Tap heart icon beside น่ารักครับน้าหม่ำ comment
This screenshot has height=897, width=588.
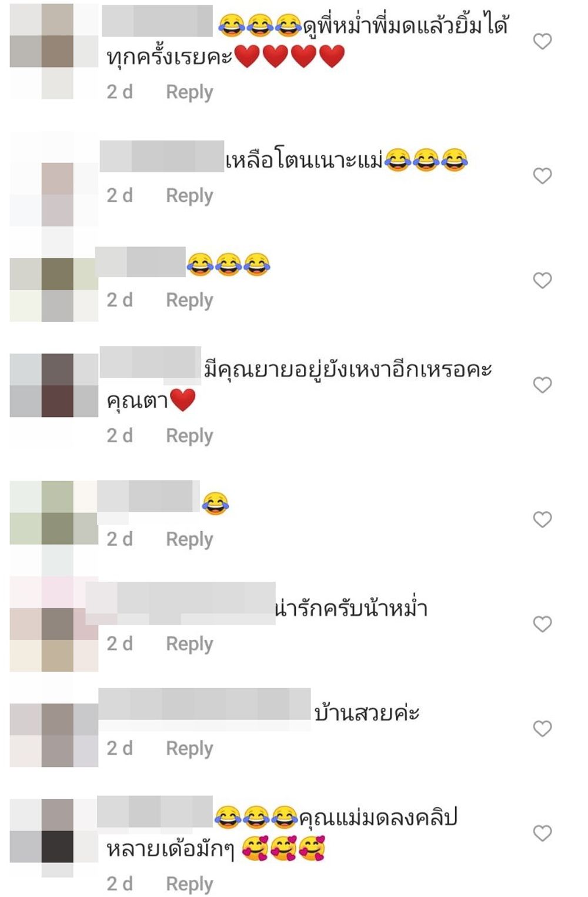[x=542, y=623]
